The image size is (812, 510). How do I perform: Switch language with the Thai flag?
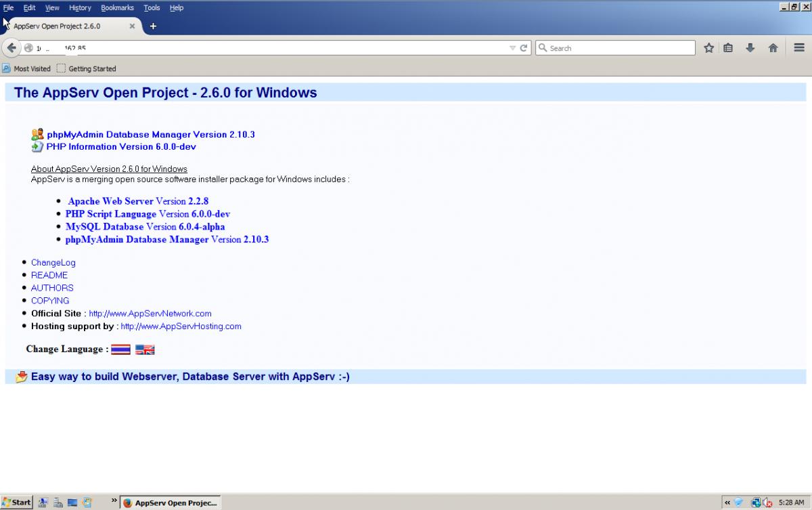120,349
